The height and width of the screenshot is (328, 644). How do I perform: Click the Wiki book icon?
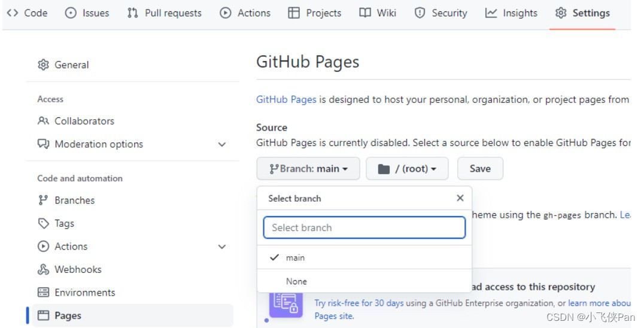coord(364,13)
